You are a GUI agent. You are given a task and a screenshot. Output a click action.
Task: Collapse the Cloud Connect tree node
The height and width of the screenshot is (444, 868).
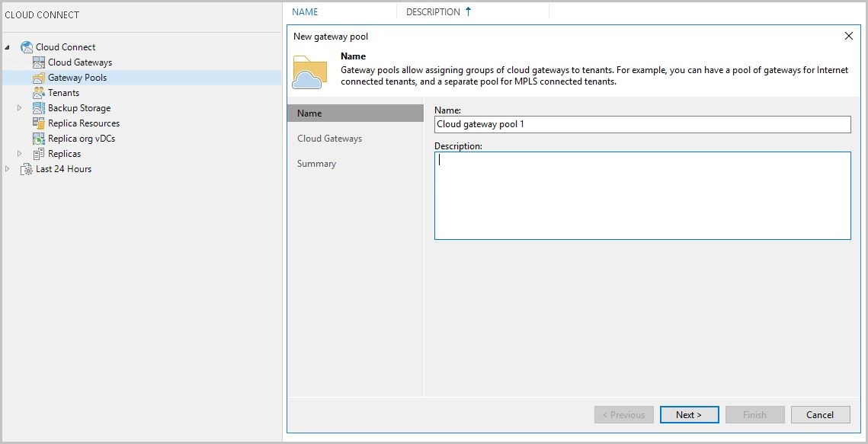6,46
